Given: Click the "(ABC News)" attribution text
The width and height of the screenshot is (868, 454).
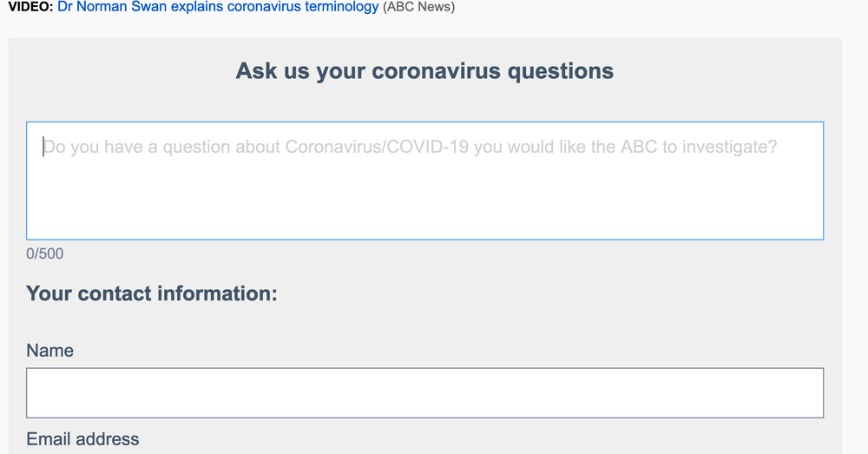Looking at the screenshot, I should 418,7.
